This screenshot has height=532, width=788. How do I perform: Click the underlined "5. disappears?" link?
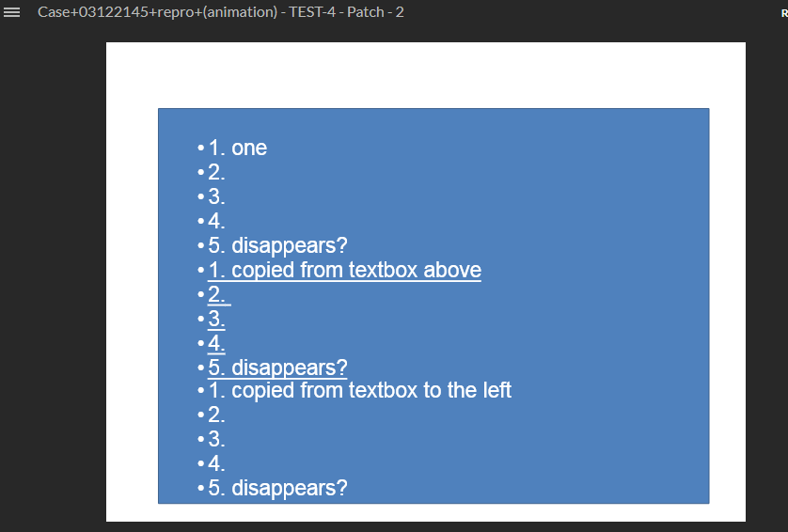(x=277, y=368)
